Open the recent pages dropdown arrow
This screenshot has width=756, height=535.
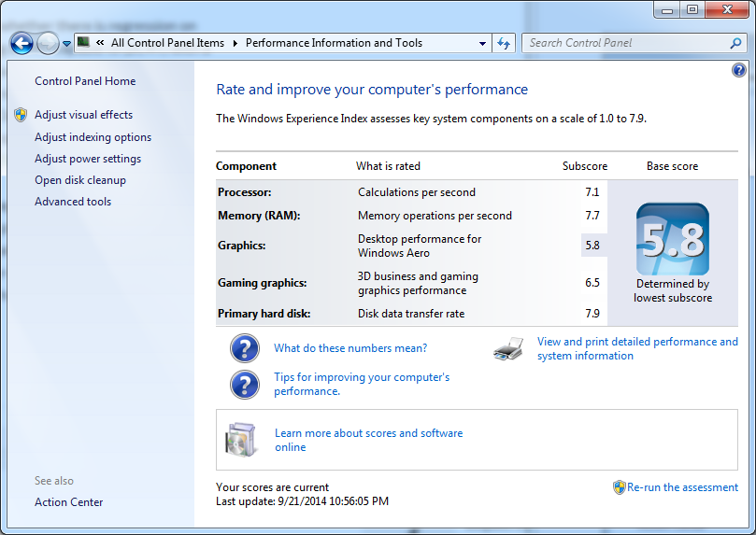point(67,43)
